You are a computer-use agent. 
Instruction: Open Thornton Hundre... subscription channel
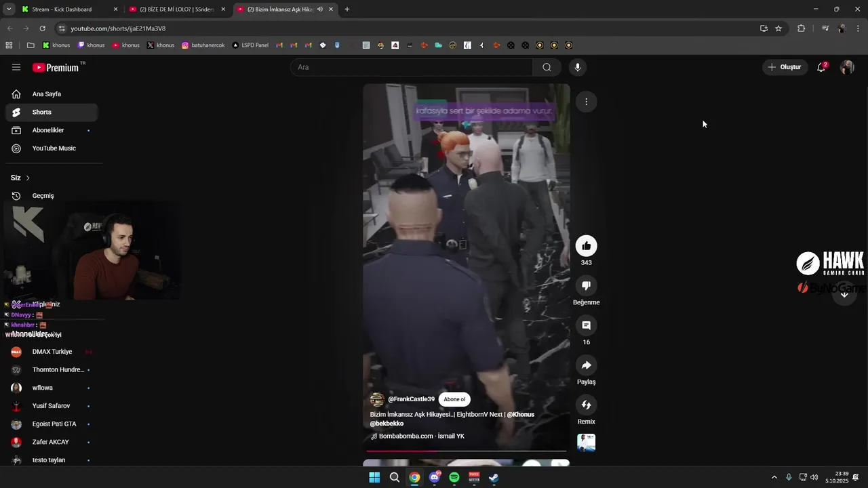(52, 370)
